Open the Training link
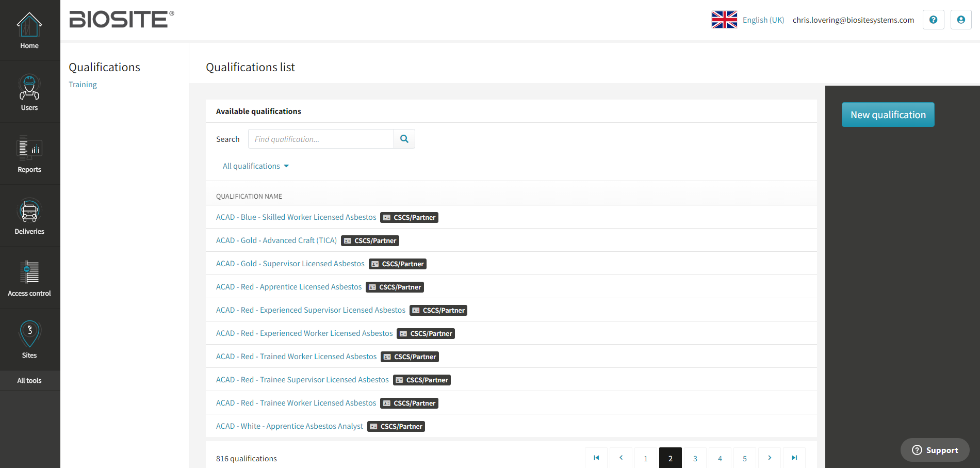 pyautogui.click(x=83, y=85)
